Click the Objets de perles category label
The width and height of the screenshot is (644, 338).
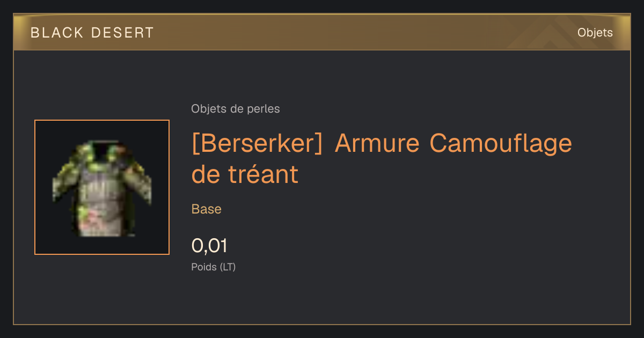236,109
